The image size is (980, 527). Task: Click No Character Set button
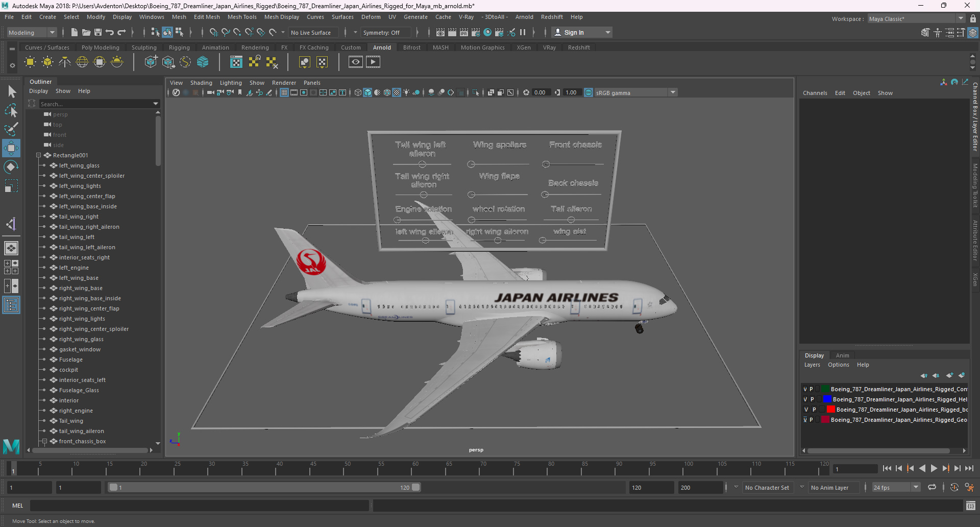(x=767, y=488)
